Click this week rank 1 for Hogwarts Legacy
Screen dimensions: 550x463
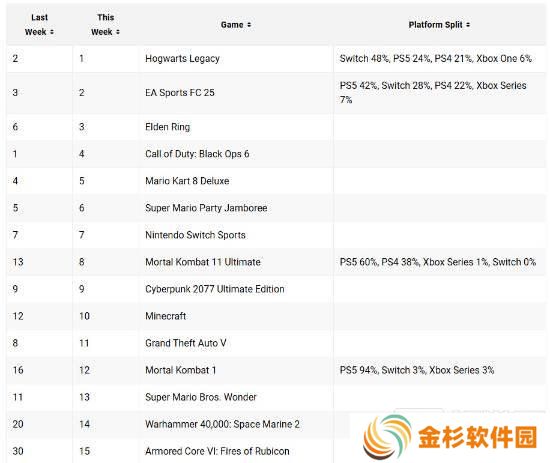click(81, 58)
